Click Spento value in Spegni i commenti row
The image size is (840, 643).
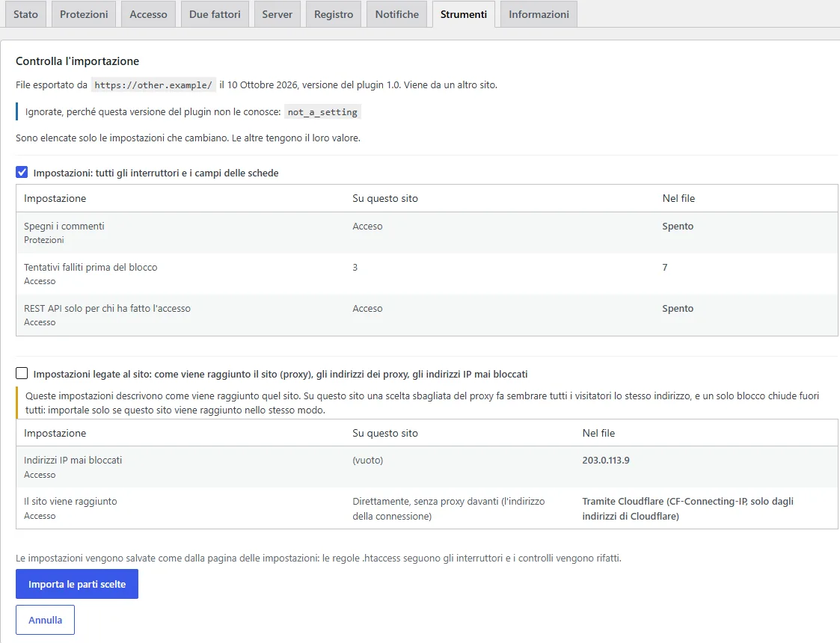click(678, 226)
